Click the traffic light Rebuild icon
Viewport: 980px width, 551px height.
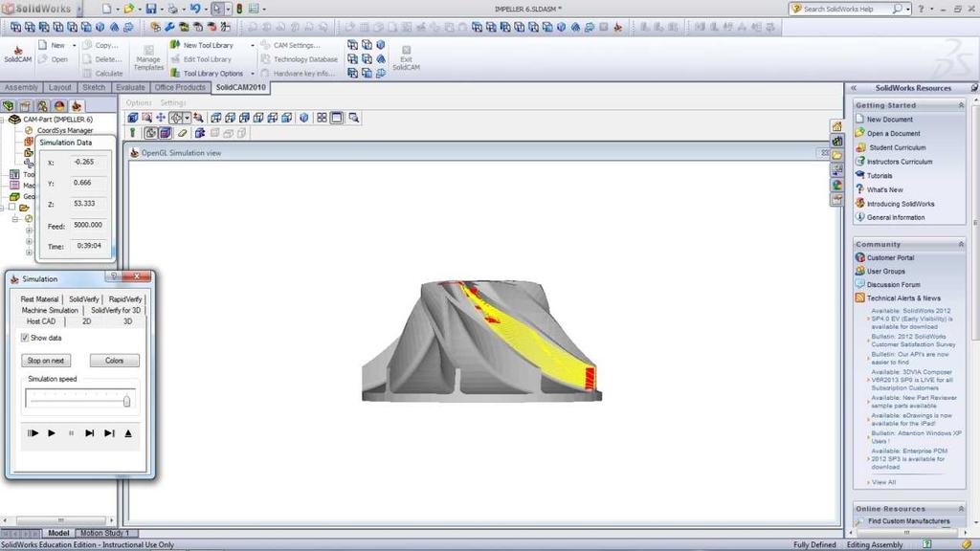click(x=238, y=9)
